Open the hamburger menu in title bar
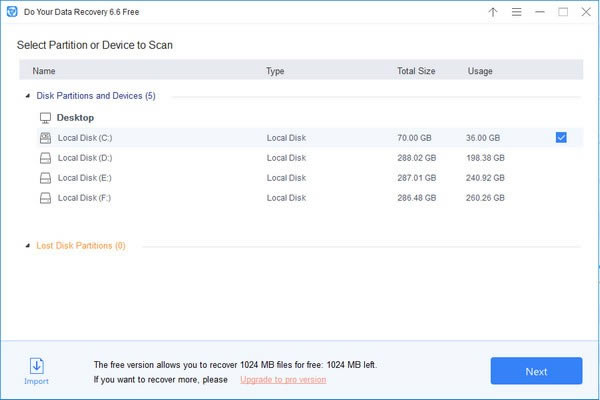600x400 pixels. [x=516, y=12]
